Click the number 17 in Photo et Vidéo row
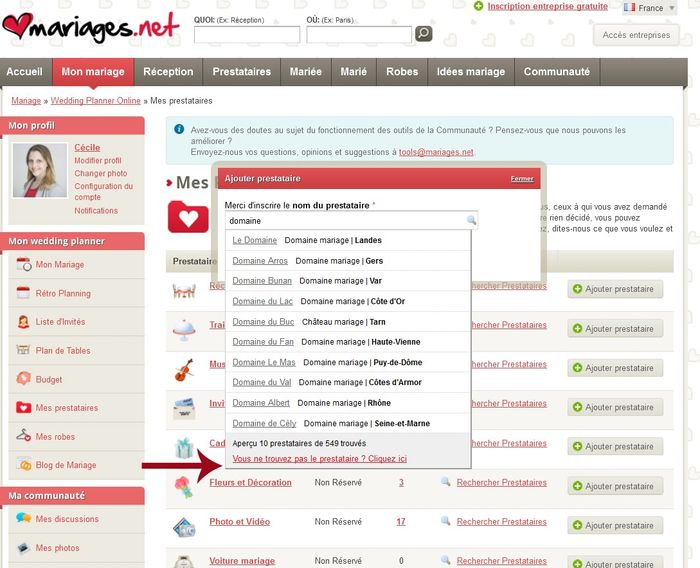The height and width of the screenshot is (568, 700). [401, 521]
